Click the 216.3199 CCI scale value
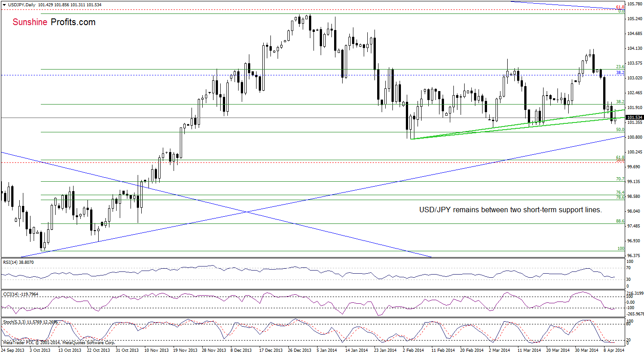This screenshot has width=644, height=354. 635,293
